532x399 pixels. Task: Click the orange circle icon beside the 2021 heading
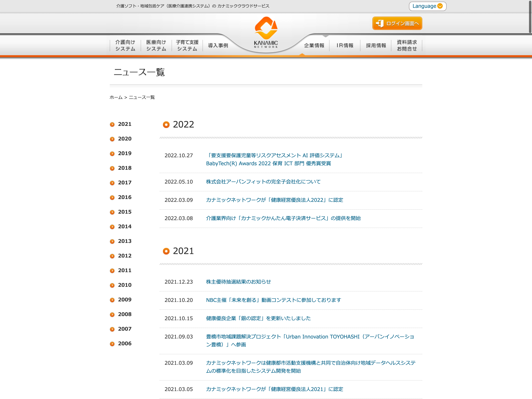[166, 251]
